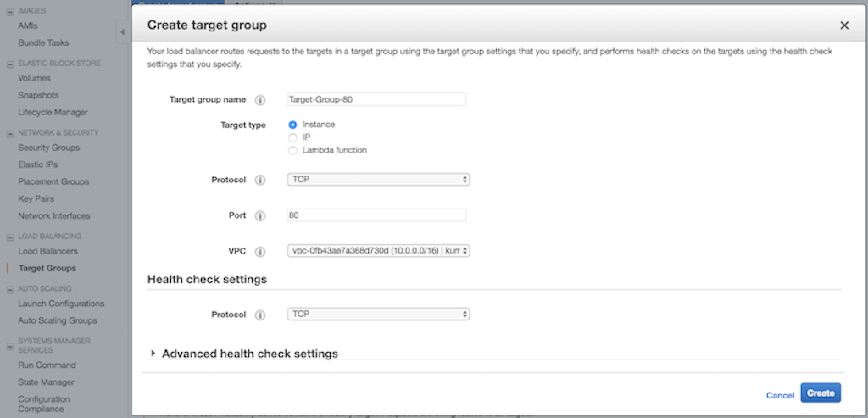The width and height of the screenshot is (868, 418).
Task: Open Security Groups in sidebar
Action: 48,148
